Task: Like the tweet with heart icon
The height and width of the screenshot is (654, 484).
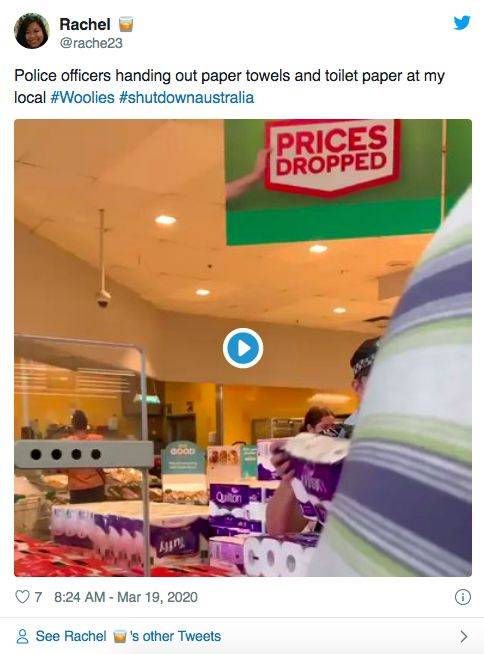Action: (x=22, y=597)
